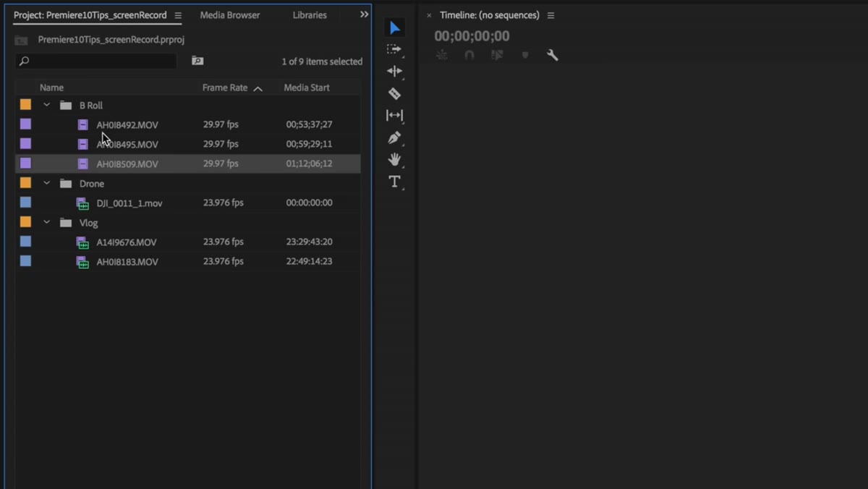Click media start 23:29:43:20

point(309,242)
